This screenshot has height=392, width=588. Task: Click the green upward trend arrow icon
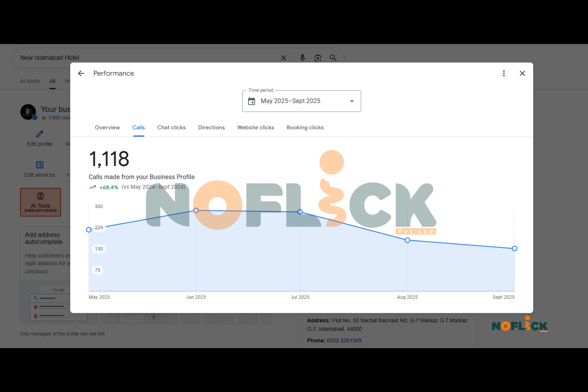pyautogui.click(x=93, y=187)
